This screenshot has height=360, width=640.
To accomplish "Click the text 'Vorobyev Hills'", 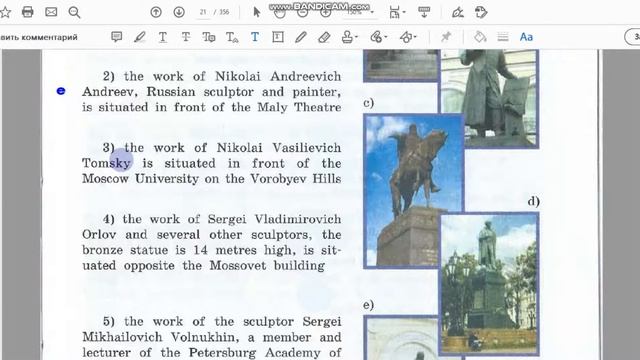I will click(296, 179).
